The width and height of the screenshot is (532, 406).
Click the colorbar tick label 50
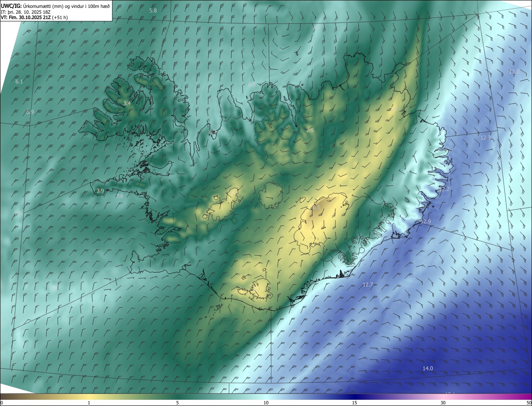click(x=529, y=403)
